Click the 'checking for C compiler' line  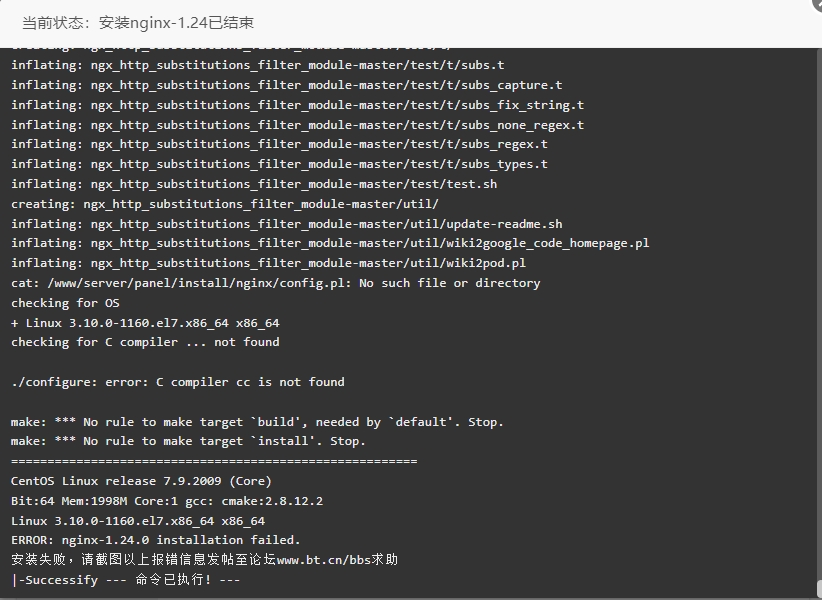145,342
